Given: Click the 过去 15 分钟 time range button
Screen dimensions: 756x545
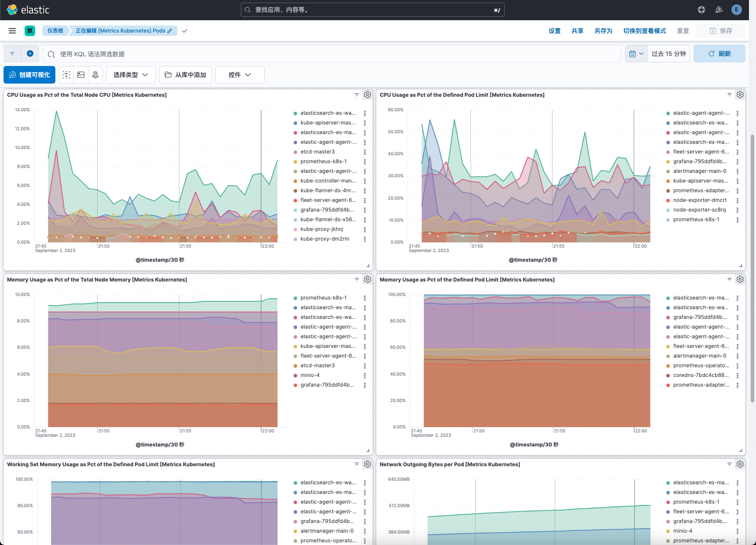Looking at the screenshot, I should click(669, 54).
